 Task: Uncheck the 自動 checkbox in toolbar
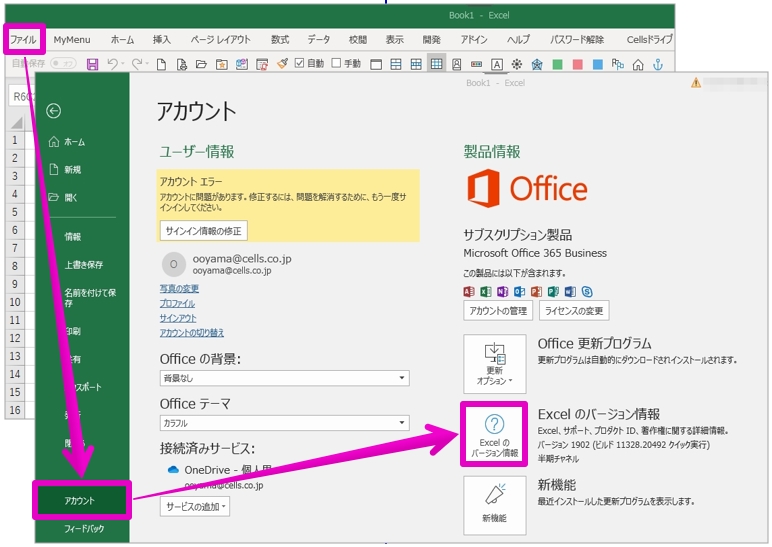pos(299,63)
